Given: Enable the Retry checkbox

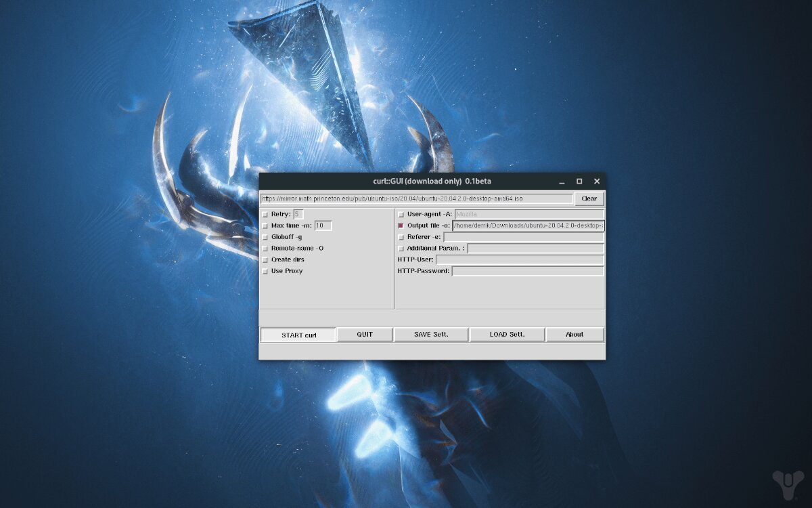Looking at the screenshot, I should 265,214.
